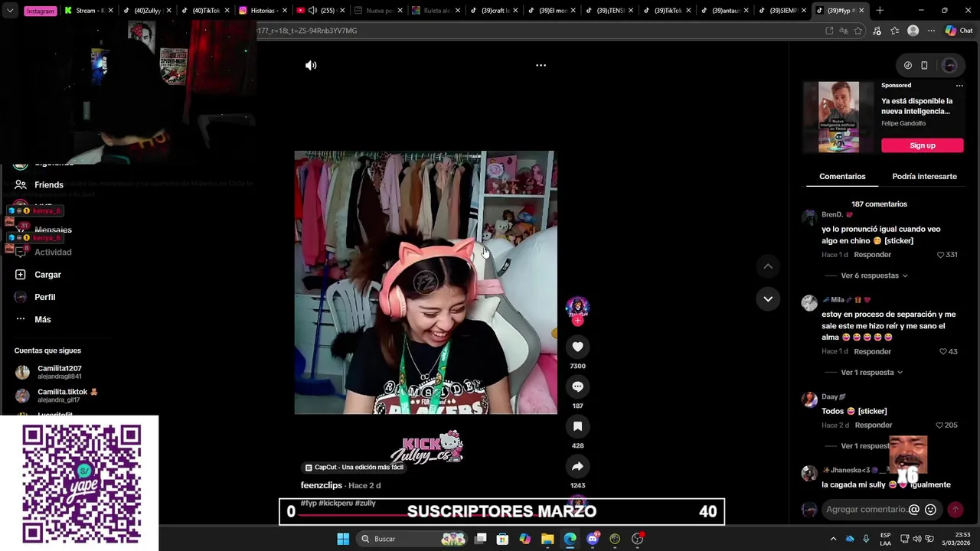The width and height of the screenshot is (980, 551).
Task: Open the three-dot video options menu
Action: click(x=541, y=65)
